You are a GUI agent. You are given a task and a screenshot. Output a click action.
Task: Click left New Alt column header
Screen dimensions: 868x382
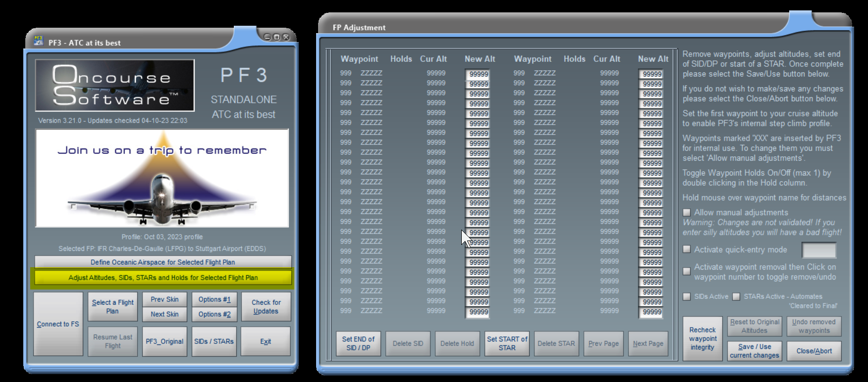[480, 59]
